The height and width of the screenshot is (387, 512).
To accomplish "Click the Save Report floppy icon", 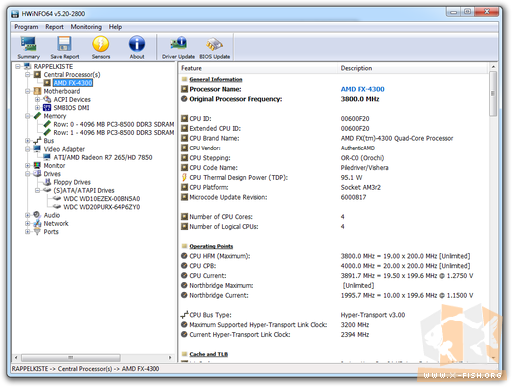I will pyautogui.click(x=65, y=48).
